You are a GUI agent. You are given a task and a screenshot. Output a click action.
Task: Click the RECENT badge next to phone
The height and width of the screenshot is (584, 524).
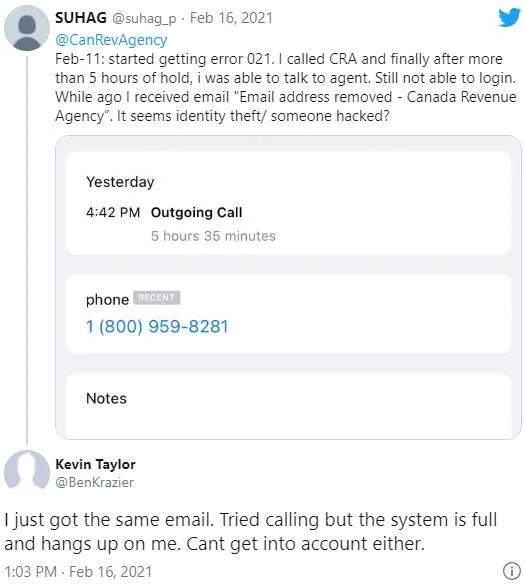point(156,298)
